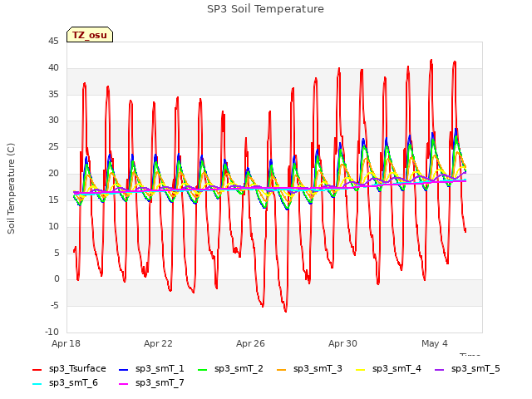Click the 45 y-axis tick label

(53, 42)
